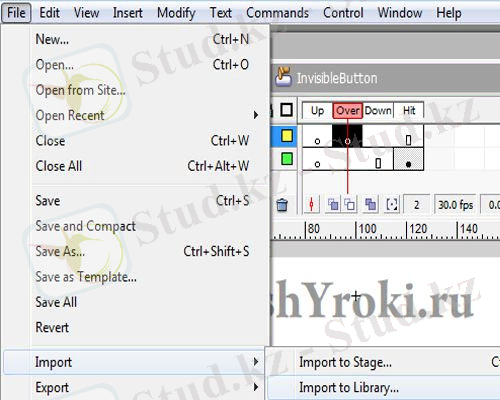
Task: Toggle yellow layer outline color swatch
Action: [x=287, y=136]
